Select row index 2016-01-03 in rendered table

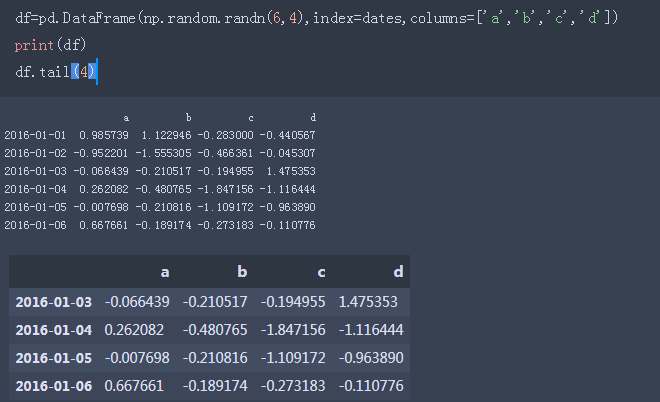53,302
